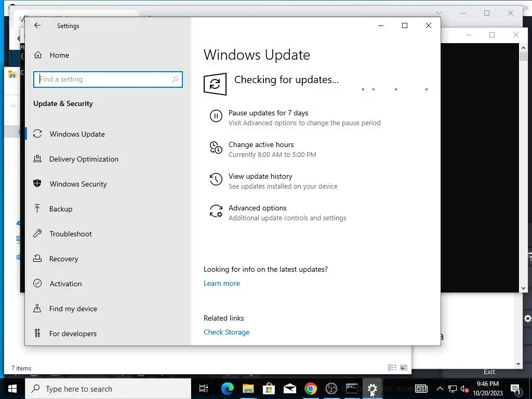The width and height of the screenshot is (532, 399).
Task: Click the network tray icon
Action: [453, 389]
